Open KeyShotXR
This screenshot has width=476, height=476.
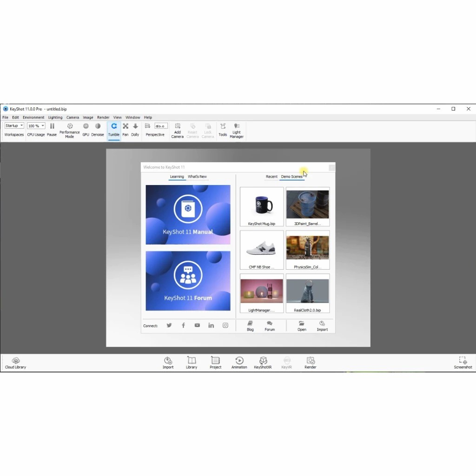[263, 363]
